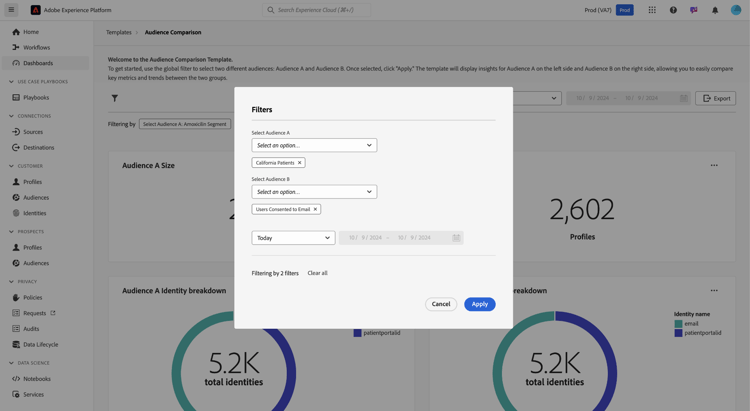Collapse the Privacy section
The height and width of the screenshot is (411, 750).
[11, 282]
